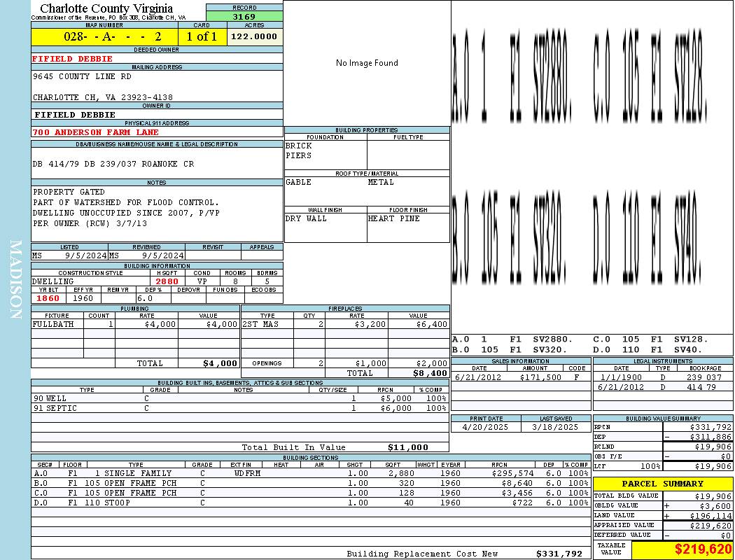Click the 91 SEPTIC built-in row
735x560 pixels.
pos(240,409)
